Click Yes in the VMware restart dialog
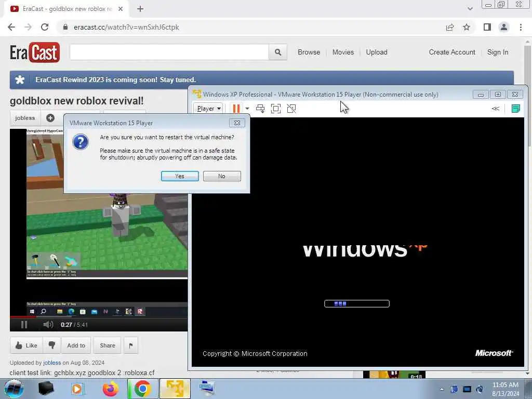The image size is (532, 399). (x=180, y=176)
